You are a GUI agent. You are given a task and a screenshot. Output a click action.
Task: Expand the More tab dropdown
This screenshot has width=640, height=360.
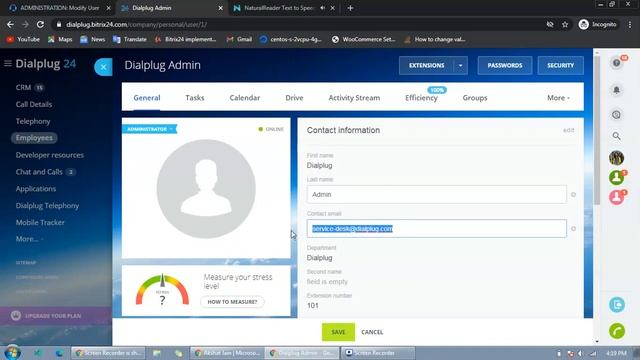tap(558, 98)
